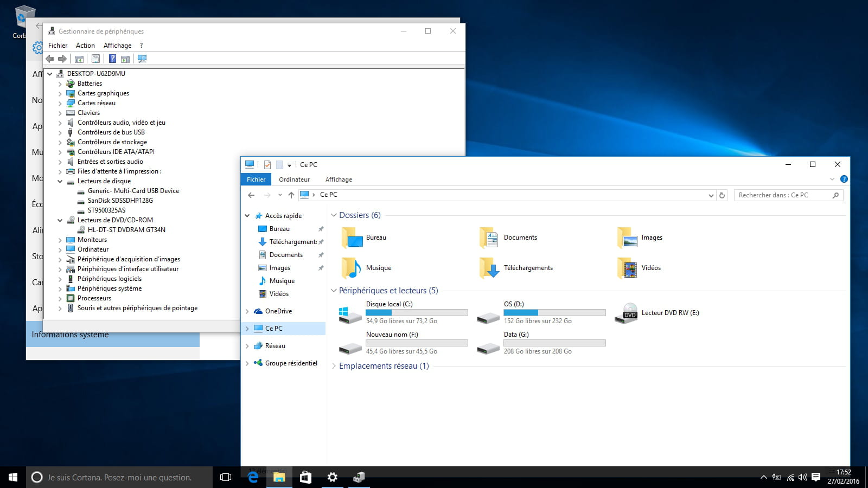Launch Microsoft Edge from the taskbar

(x=253, y=477)
